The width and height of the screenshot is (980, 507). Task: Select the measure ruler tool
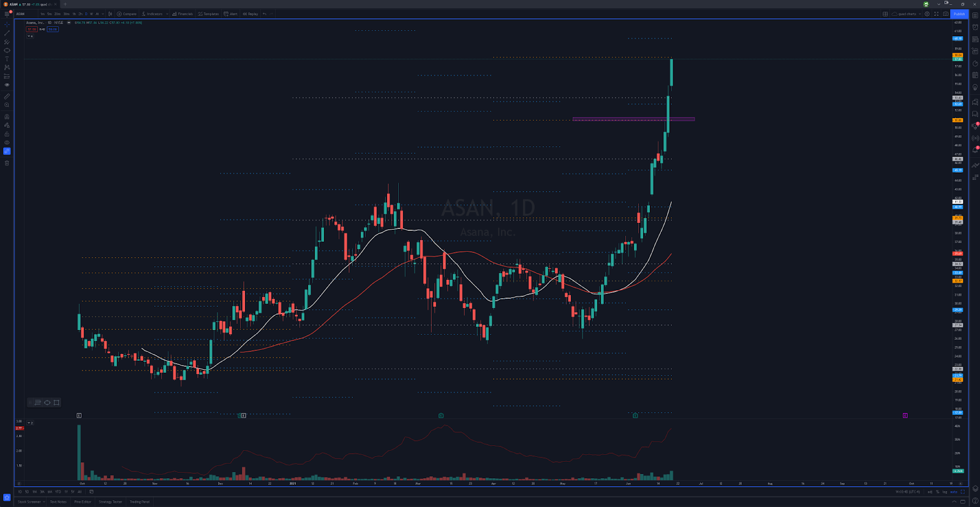coord(7,96)
